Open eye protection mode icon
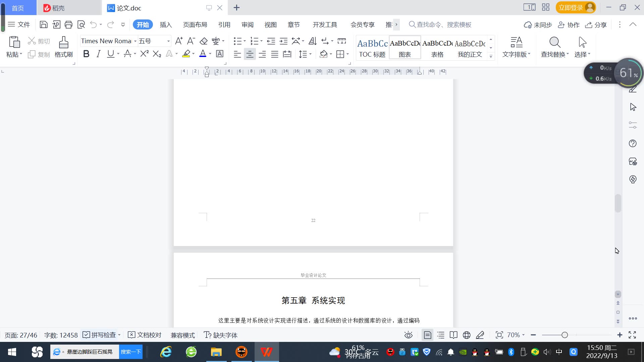Screen dimensions: 644x362 tap(408, 335)
